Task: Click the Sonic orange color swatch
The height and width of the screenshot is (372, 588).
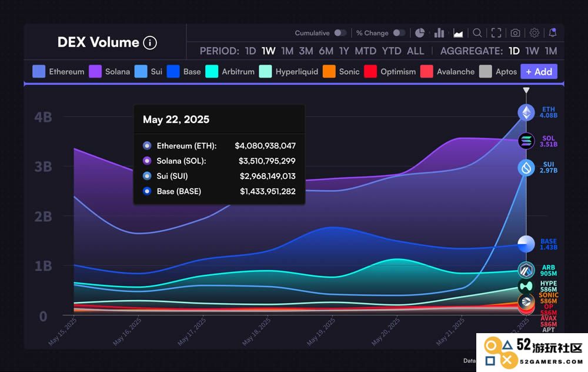Action: click(329, 72)
